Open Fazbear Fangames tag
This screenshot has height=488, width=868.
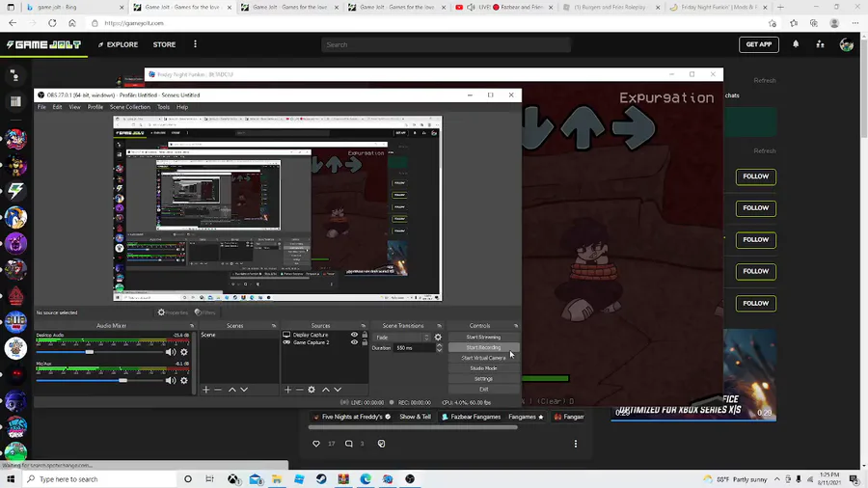point(471,417)
